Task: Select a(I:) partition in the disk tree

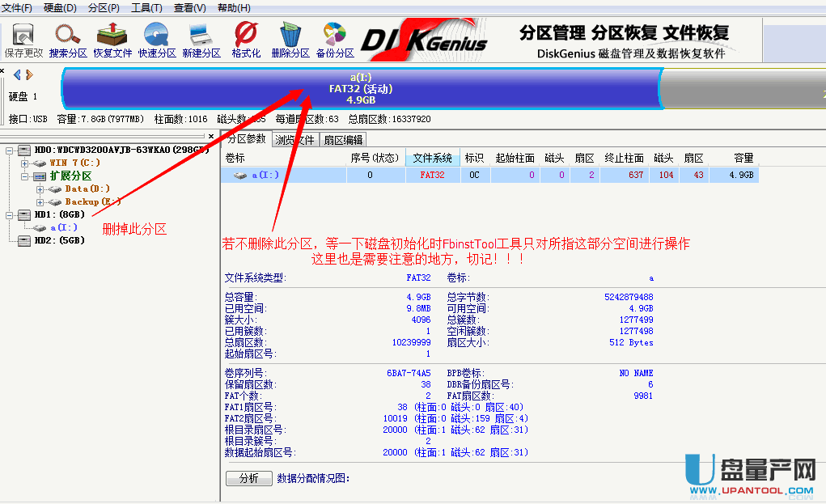Action: [x=65, y=227]
